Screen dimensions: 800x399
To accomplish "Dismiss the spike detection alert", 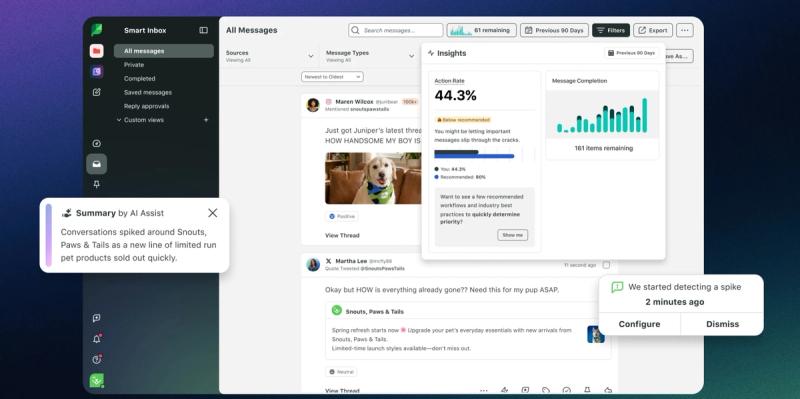I will click(x=722, y=324).
